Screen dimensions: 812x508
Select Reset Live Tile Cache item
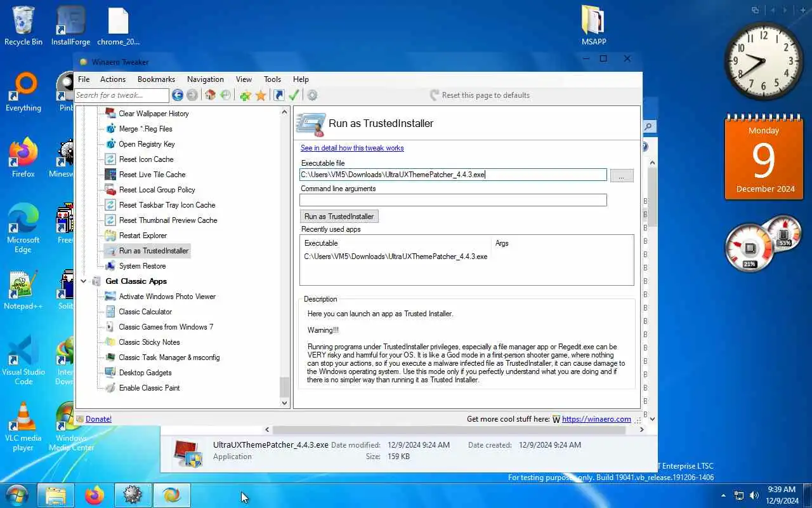[152, 175]
